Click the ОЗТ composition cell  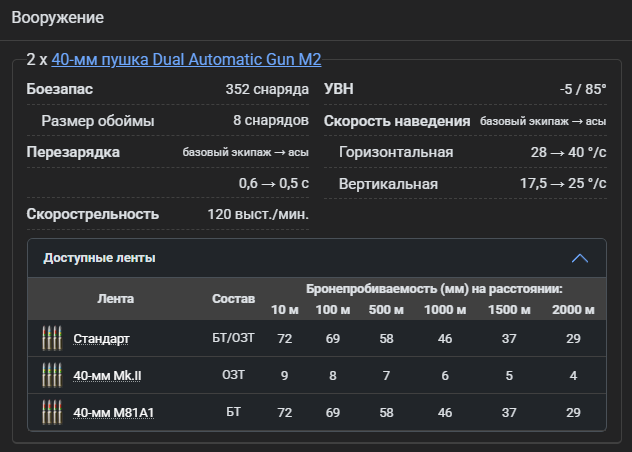point(233,375)
